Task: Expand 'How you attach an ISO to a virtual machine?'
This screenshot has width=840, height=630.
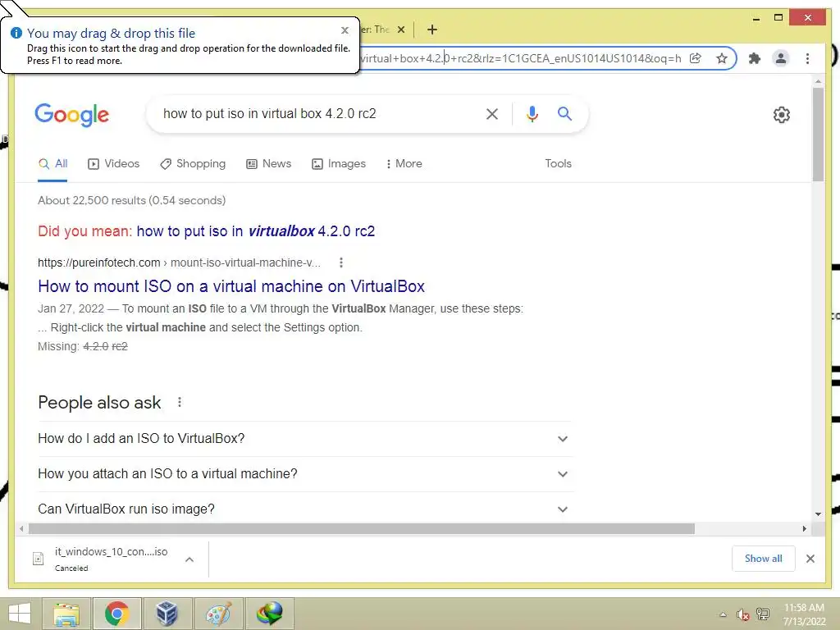Action: (x=305, y=474)
